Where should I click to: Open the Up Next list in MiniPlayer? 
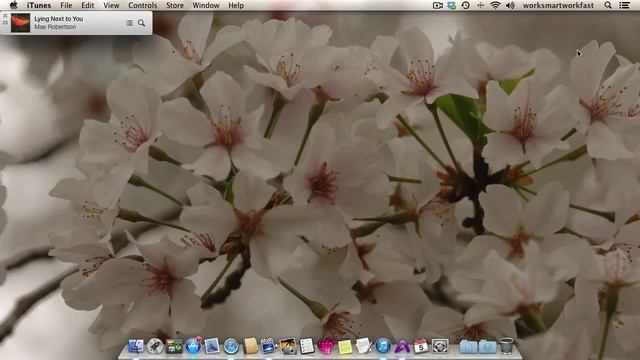129,23
